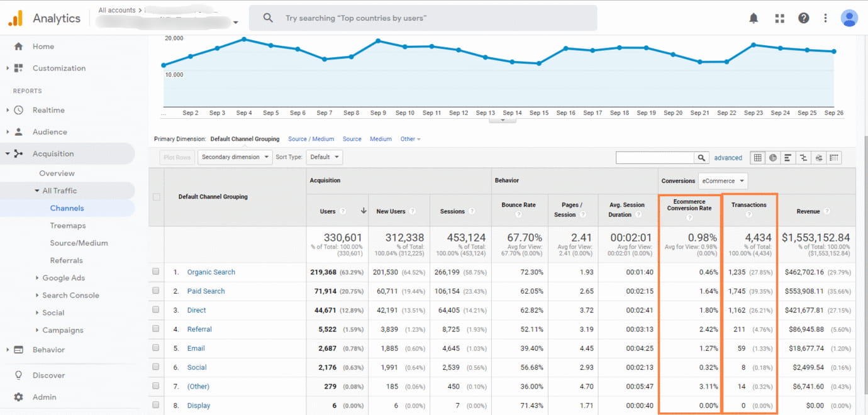Select the performance bar chart view
Screen dimensions: 868x415
[x=788, y=157]
